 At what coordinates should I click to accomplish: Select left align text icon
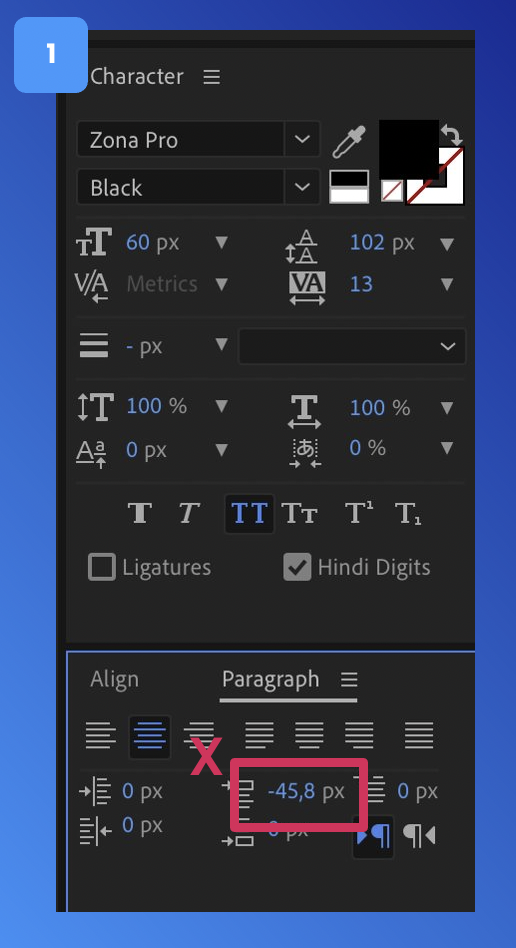[x=100, y=735]
